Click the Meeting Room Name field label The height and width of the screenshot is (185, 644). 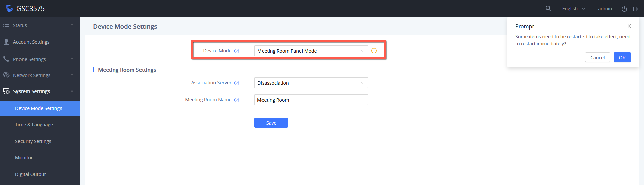point(208,100)
